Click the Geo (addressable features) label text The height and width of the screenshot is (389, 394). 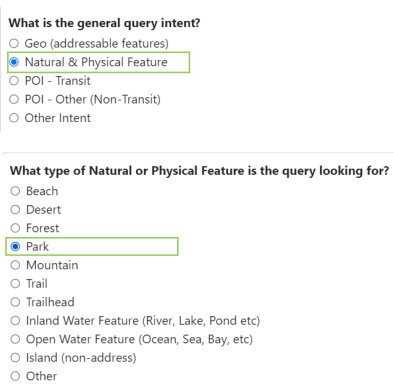click(x=97, y=43)
